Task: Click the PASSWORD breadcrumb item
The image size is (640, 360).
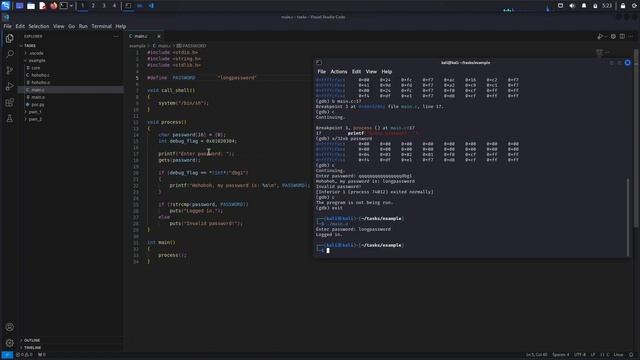Action: (192, 46)
